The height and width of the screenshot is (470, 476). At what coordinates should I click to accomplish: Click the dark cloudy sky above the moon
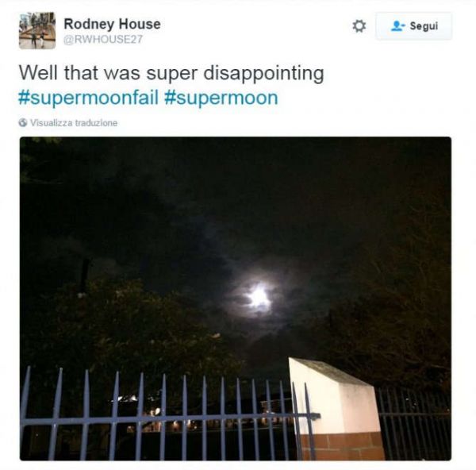[x=236, y=198]
